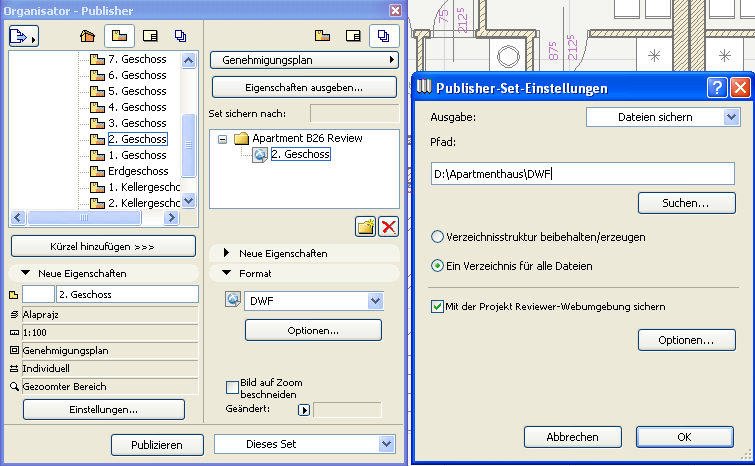Select right pane Layout Book icon
The image size is (755, 466).
point(353,36)
